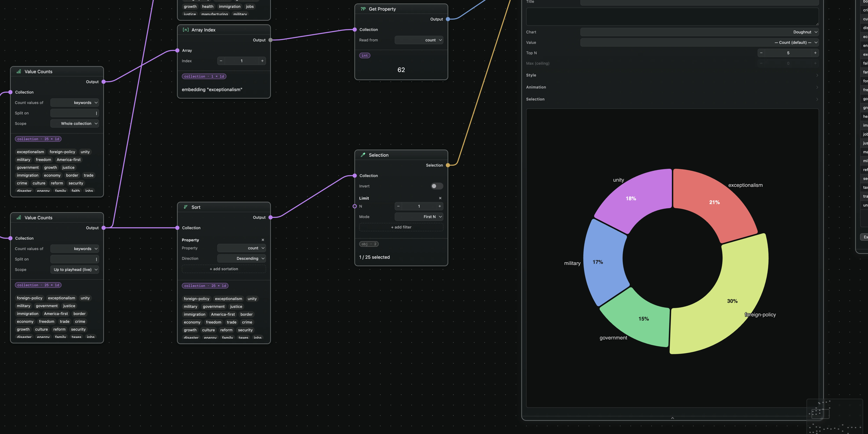Viewport: 868px width, 434px height.
Task: Click the Title text area in chart panel
Action: [x=672, y=16]
